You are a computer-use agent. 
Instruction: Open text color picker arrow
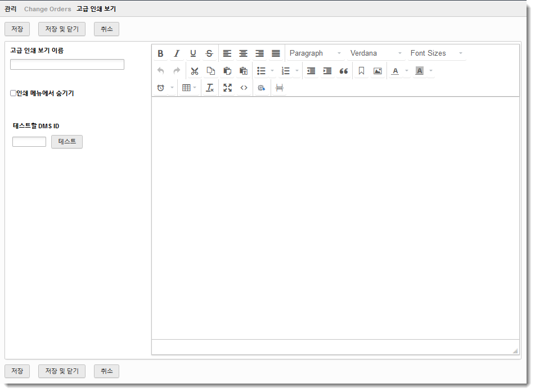(406, 71)
